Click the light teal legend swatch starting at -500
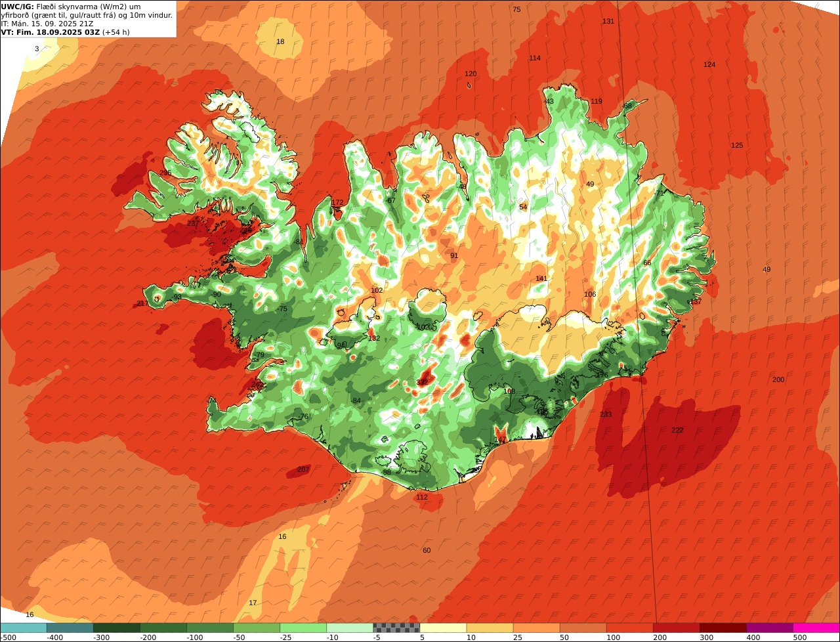 tap(23, 628)
